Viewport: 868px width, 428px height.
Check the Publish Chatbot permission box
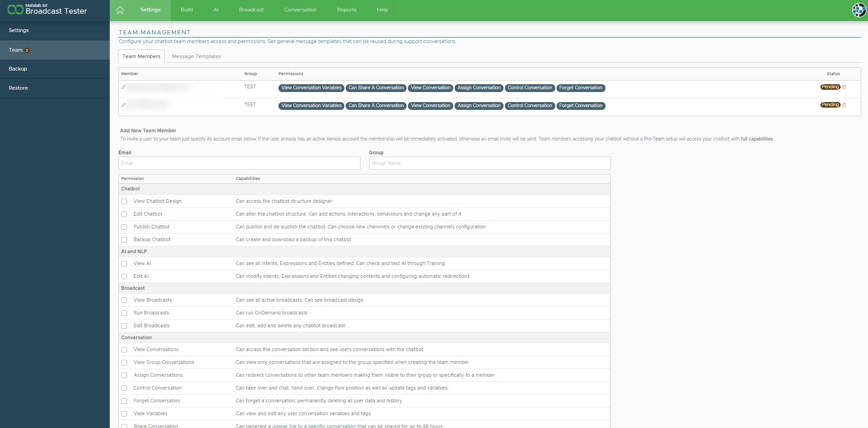coord(124,227)
